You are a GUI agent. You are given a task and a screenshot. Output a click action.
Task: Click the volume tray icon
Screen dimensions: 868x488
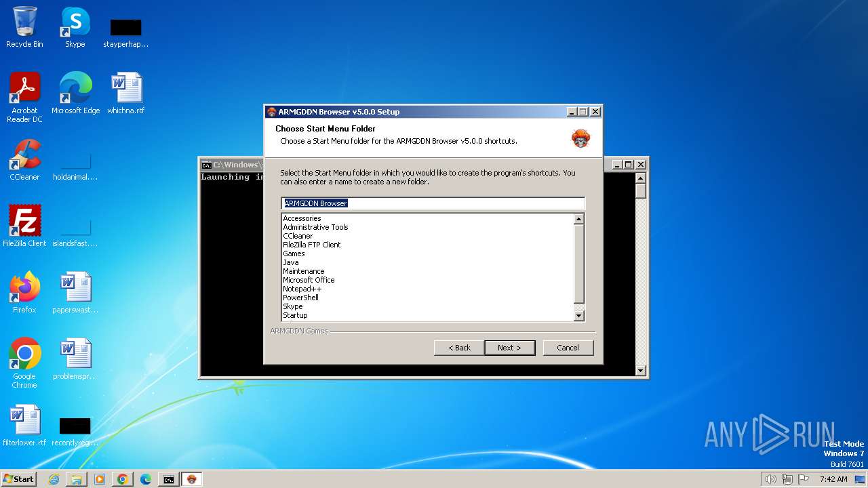[770, 479]
